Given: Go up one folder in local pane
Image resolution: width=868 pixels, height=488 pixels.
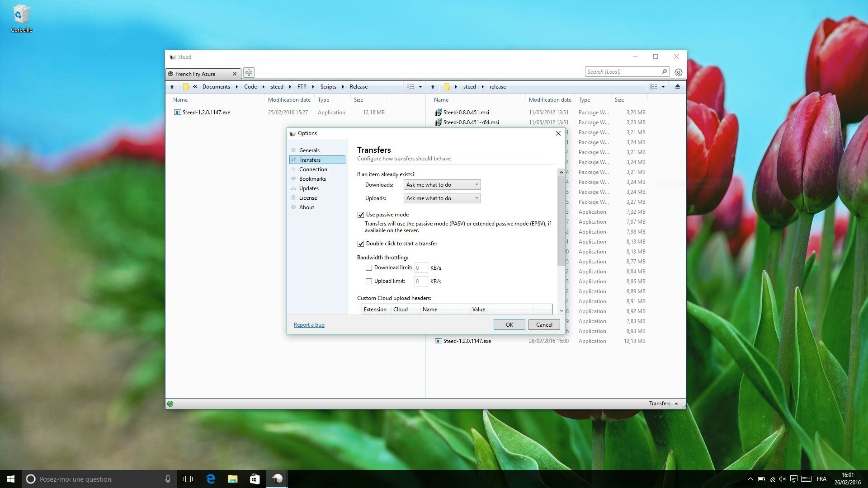Looking at the screenshot, I should 172,87.
